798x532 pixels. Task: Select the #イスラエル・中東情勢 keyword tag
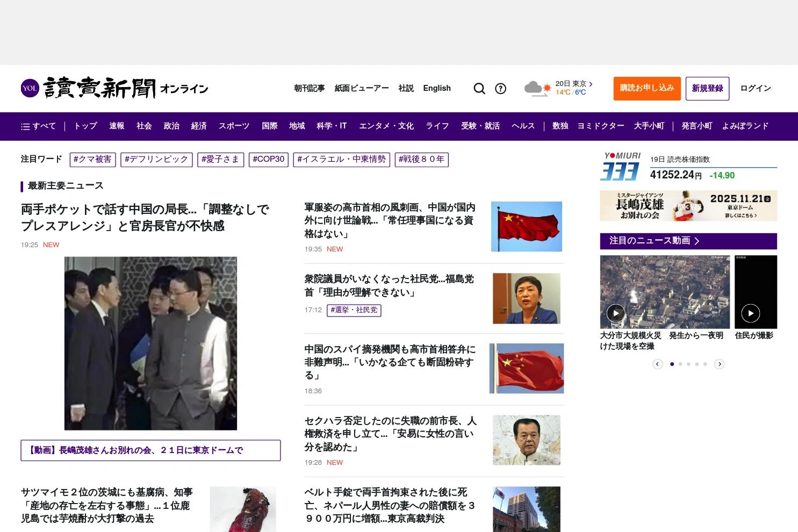[342, 160]
